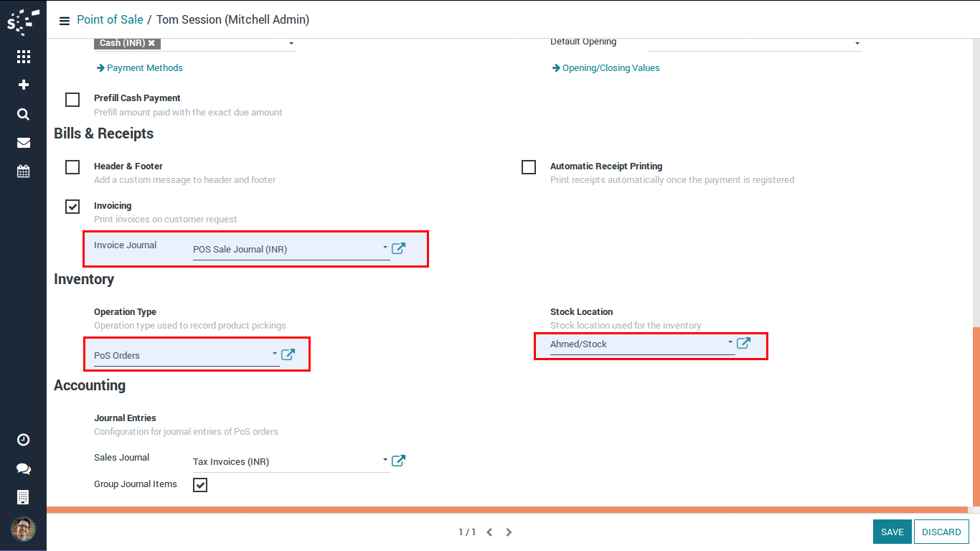Click the chat bubbles icon in sidebar
The image size is (980, 551).
point(23,468)
